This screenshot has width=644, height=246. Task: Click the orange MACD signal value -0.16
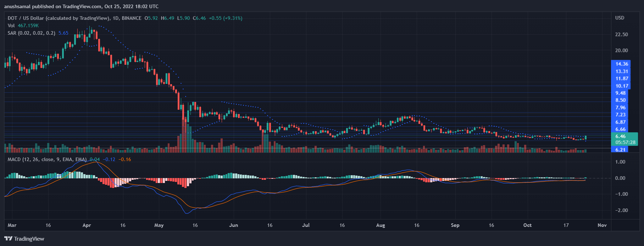[x=124, y=159]
